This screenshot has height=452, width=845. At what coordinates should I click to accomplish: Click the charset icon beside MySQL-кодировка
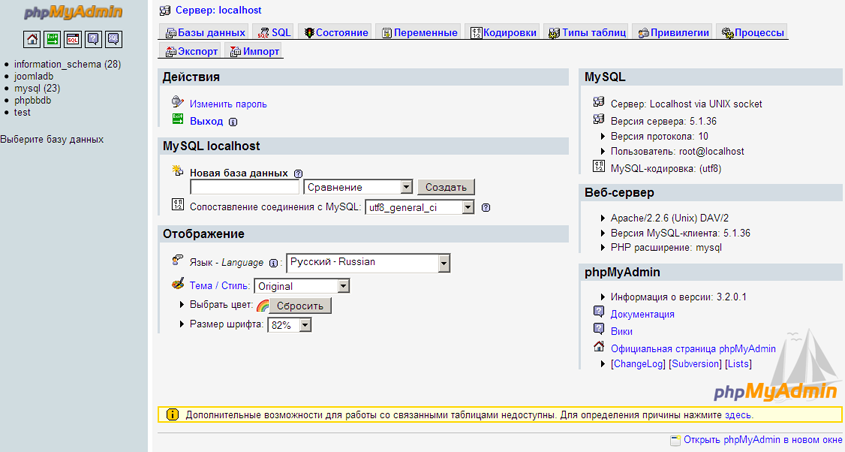tap(599, 166)
